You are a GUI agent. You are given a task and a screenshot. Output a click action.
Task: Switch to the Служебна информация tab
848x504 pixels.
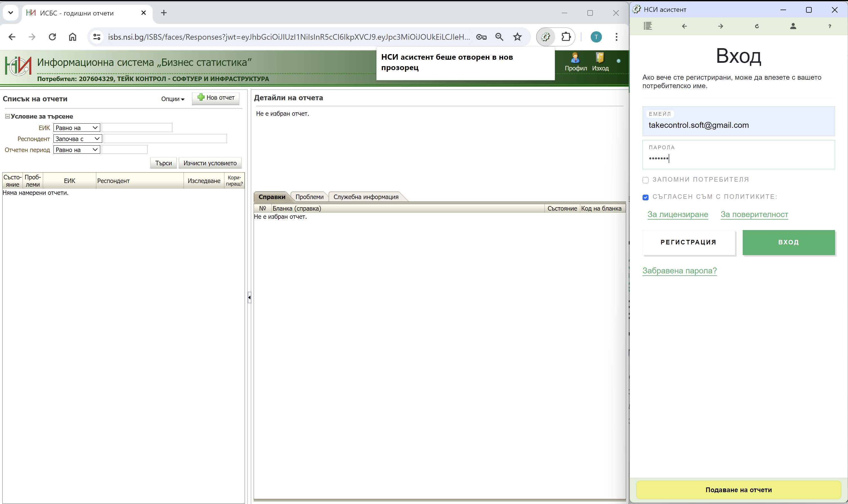coord(366,197)
